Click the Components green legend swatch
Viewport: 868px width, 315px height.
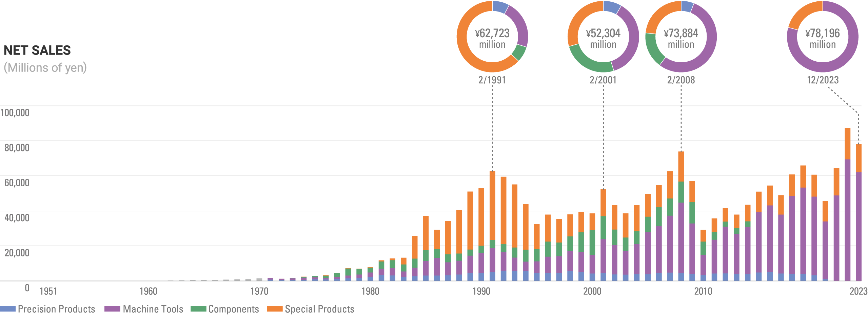tap(198, 309)
